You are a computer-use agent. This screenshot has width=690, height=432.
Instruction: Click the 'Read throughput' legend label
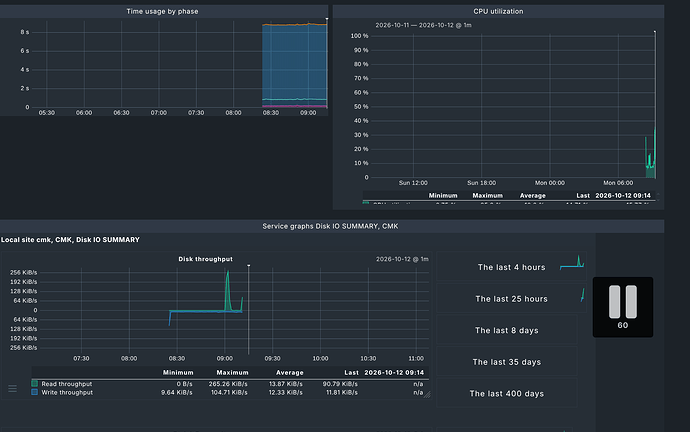click(x=67, y=384)
